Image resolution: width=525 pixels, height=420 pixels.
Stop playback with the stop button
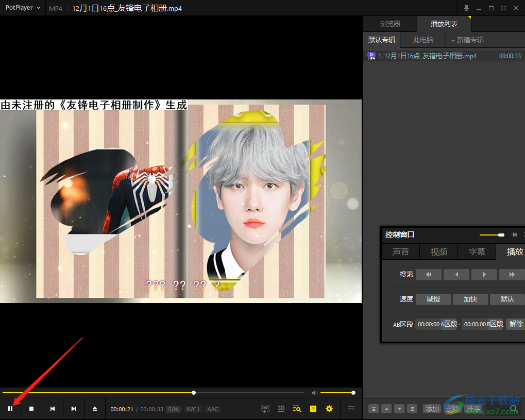[31, 409]
